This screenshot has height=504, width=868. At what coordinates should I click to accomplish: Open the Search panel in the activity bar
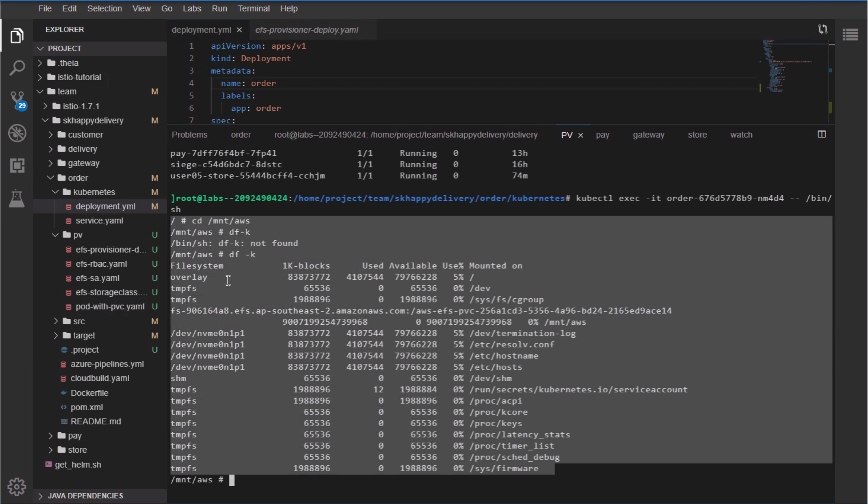(x=17, y=68)
